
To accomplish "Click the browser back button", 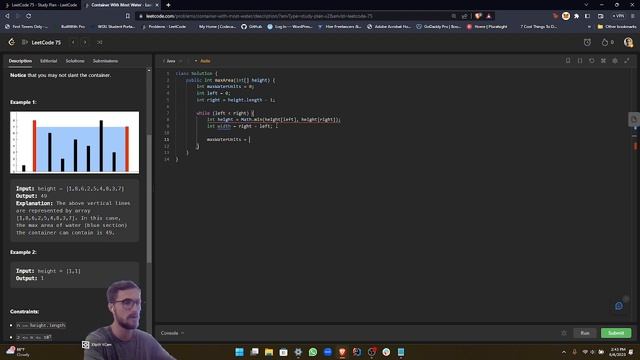I will [x=7, y=16].
